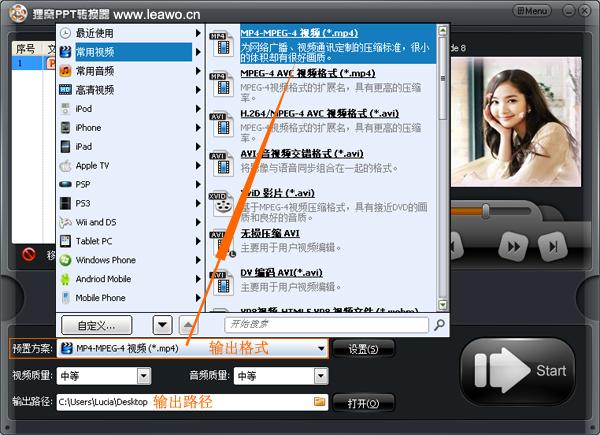
Task: Open the 视频质量 quality dropdown
Action: [143, 376]
